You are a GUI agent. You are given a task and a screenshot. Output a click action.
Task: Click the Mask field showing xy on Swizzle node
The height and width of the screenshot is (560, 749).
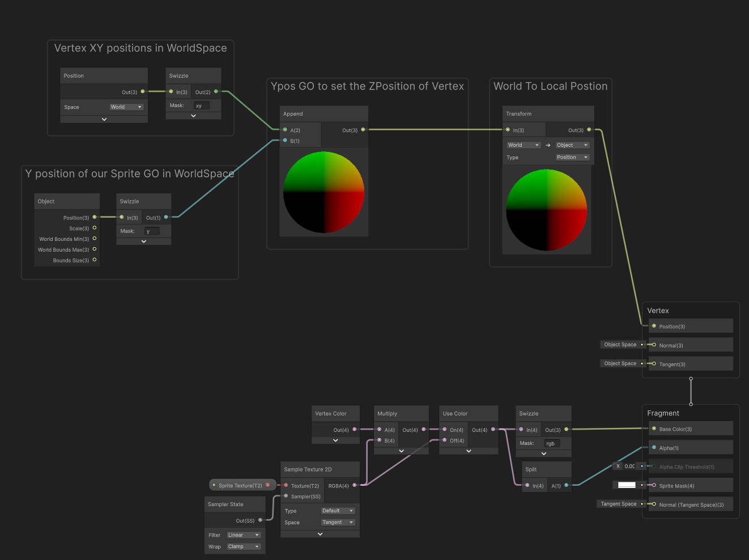(203, 105)
